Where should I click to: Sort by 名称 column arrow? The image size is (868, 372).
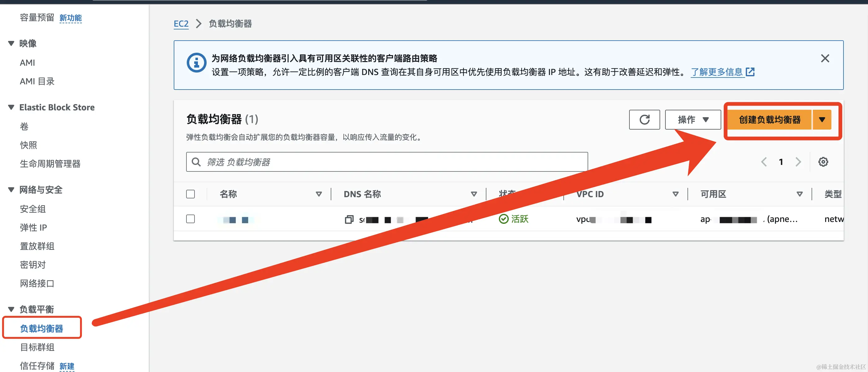click(318, 194)
